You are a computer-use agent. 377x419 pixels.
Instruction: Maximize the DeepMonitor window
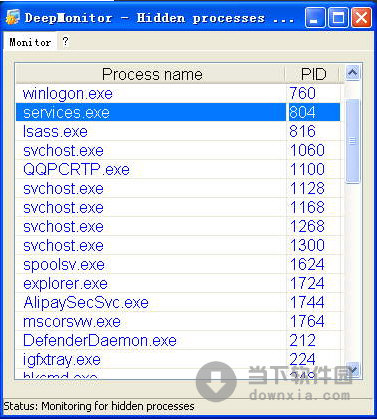pyautogui.click(x=338, y=17)
